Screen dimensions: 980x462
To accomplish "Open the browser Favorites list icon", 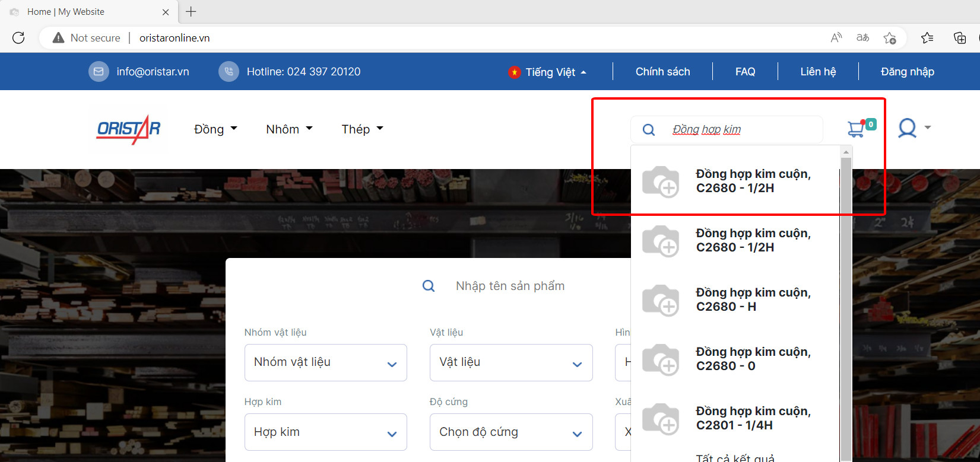I will (x=927, y=38).
